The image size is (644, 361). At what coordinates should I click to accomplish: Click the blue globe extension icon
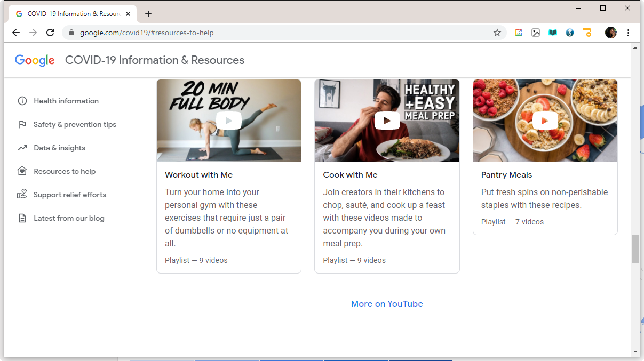(570, 33)
